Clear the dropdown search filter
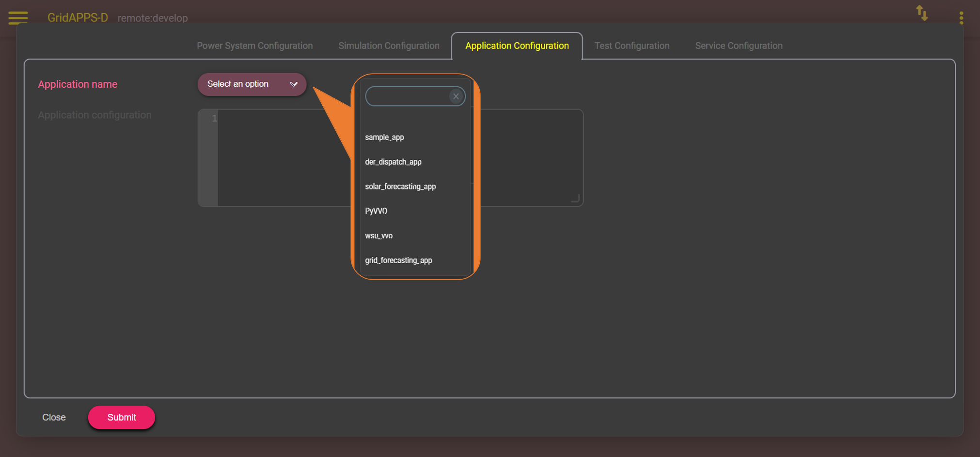This screenshot has height=457, width=980. 456,96
